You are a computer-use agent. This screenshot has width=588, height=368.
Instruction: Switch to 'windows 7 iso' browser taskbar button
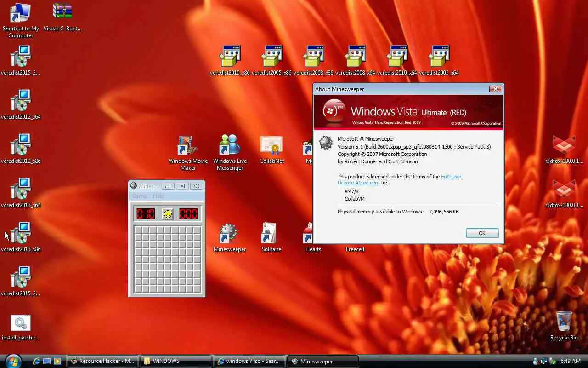click(x=249, y=361)
